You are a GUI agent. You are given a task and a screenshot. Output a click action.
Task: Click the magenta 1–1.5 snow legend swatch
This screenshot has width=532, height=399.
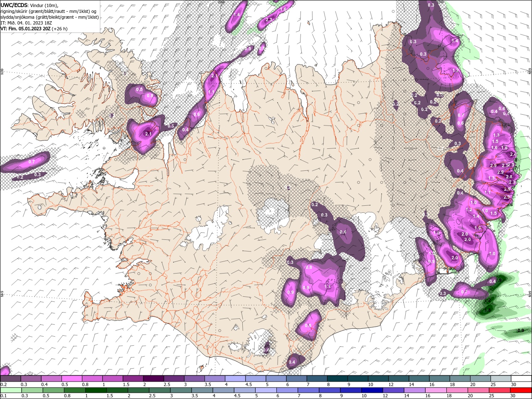pyautogui.click(x=113, y=379)
